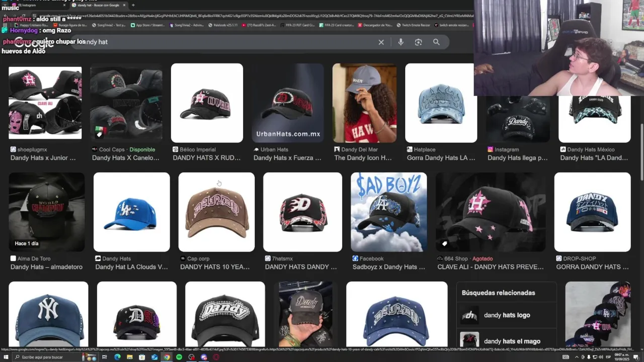This screenshot has height=362, width=644.
Task: Open the 'World Champion' Alma De Toro cap image
Action: pyautogui.click(x=47, y=212)
